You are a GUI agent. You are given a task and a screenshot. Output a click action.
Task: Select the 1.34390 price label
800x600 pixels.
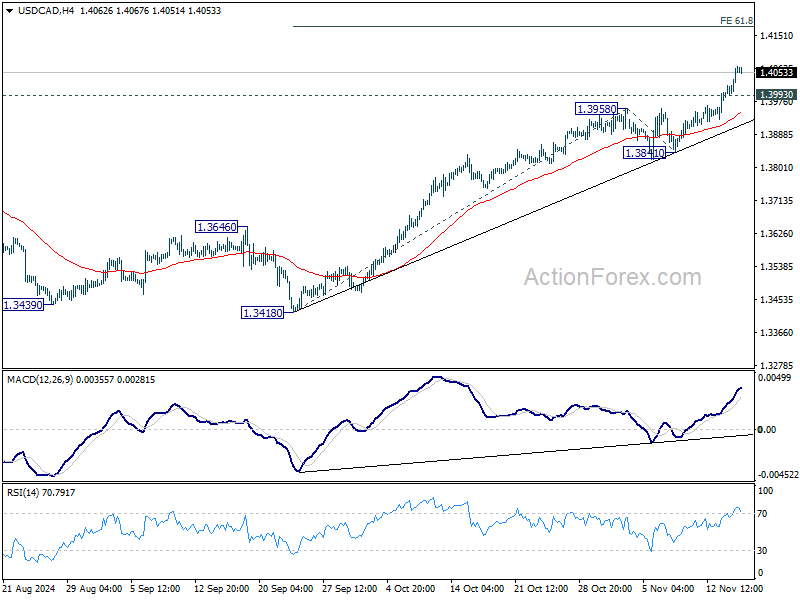23,305
